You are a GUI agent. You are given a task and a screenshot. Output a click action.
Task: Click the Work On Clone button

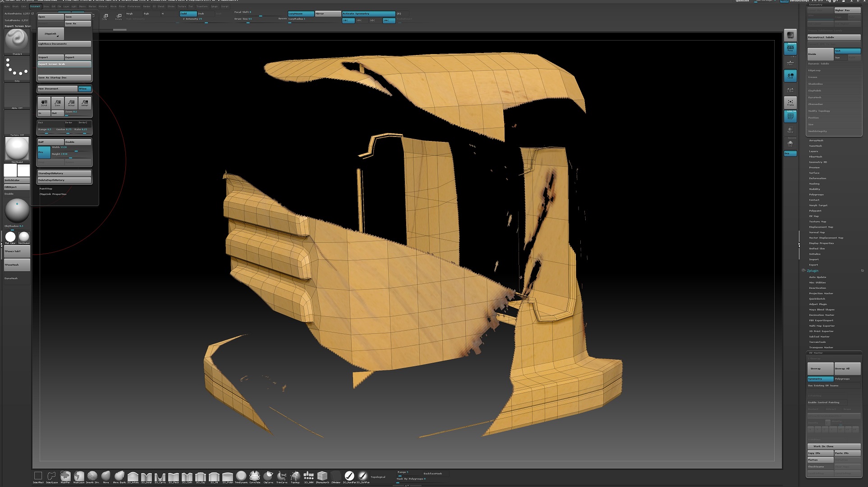[834, 446]
